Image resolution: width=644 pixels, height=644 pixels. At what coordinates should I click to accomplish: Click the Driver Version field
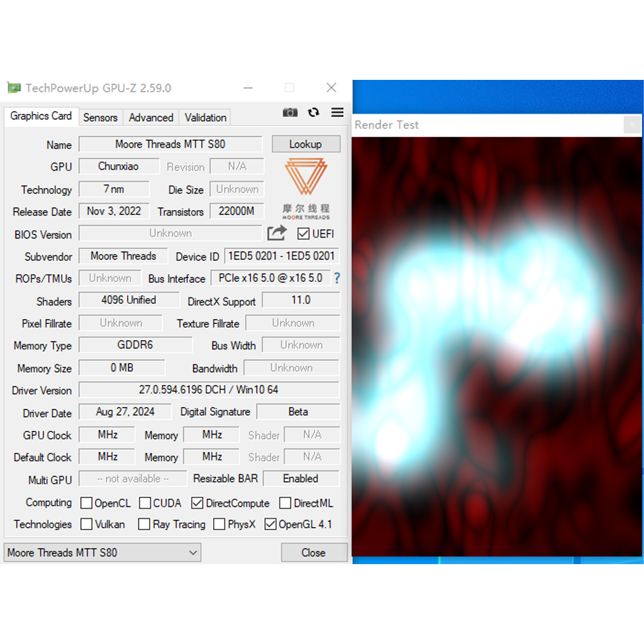tap(208, 390)
